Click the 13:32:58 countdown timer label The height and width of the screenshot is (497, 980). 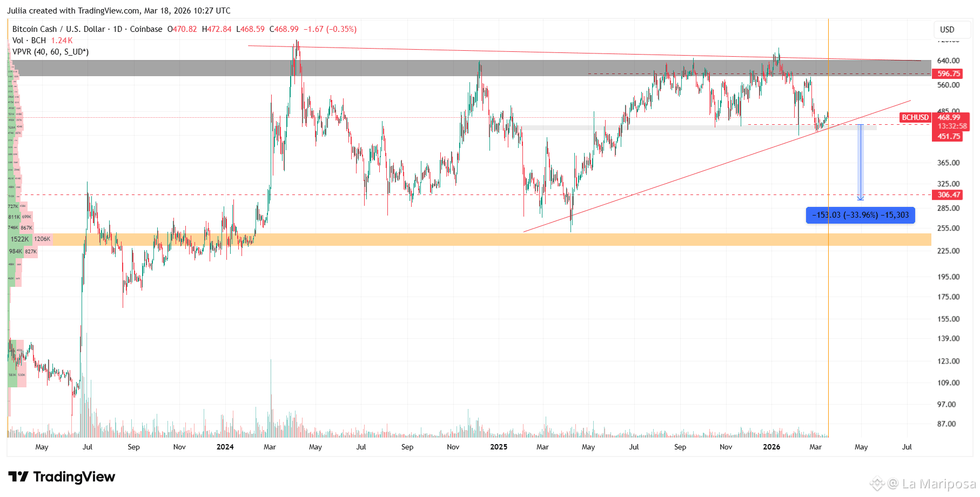click(x=952, y=126)
